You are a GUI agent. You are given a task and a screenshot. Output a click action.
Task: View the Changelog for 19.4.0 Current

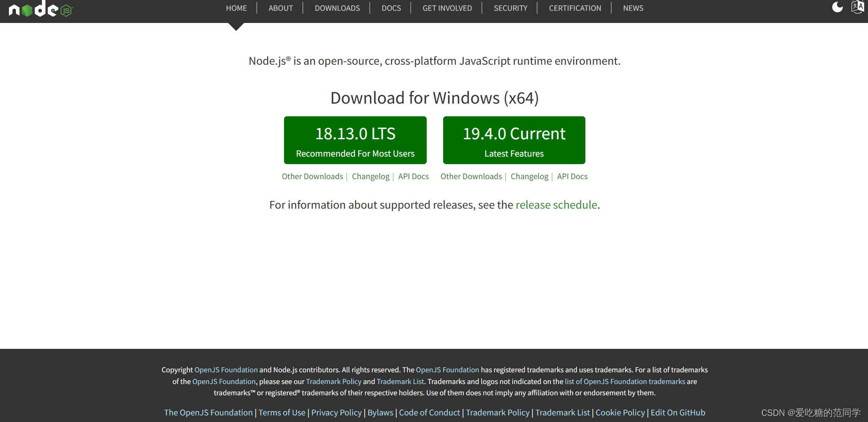coord(530,176)
